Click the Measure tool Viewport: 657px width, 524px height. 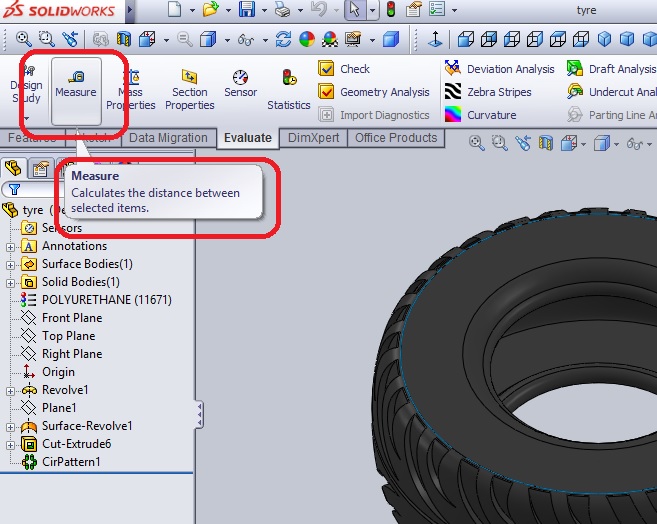(76, 91)
